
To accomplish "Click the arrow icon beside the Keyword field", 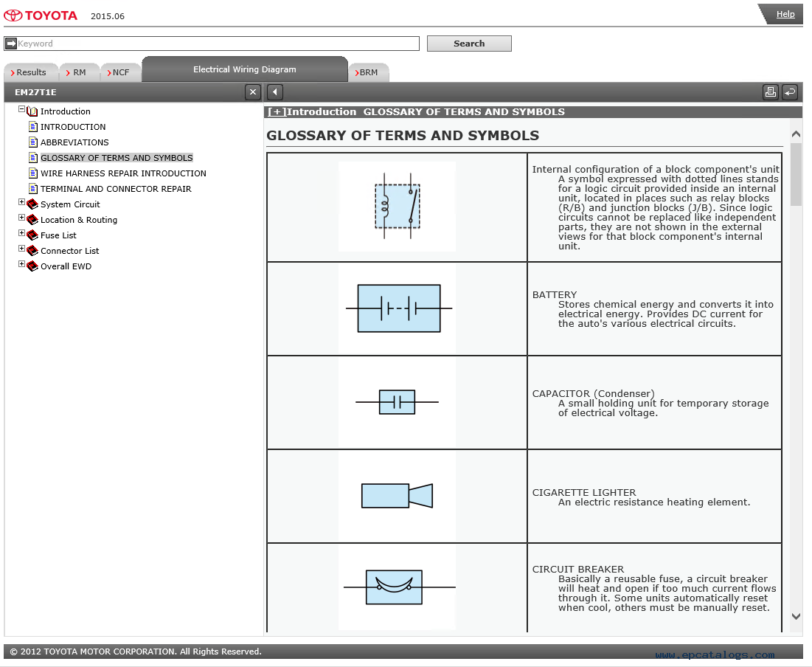I will [10, 44].
